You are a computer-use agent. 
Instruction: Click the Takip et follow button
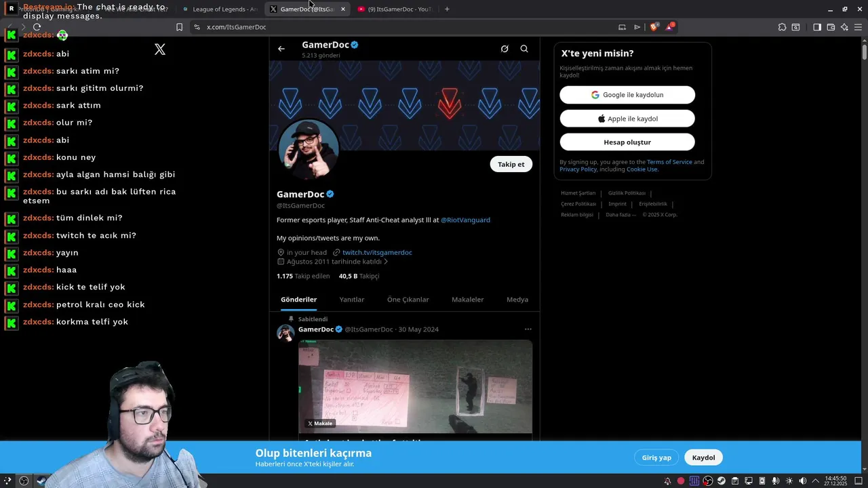(511, 164)
